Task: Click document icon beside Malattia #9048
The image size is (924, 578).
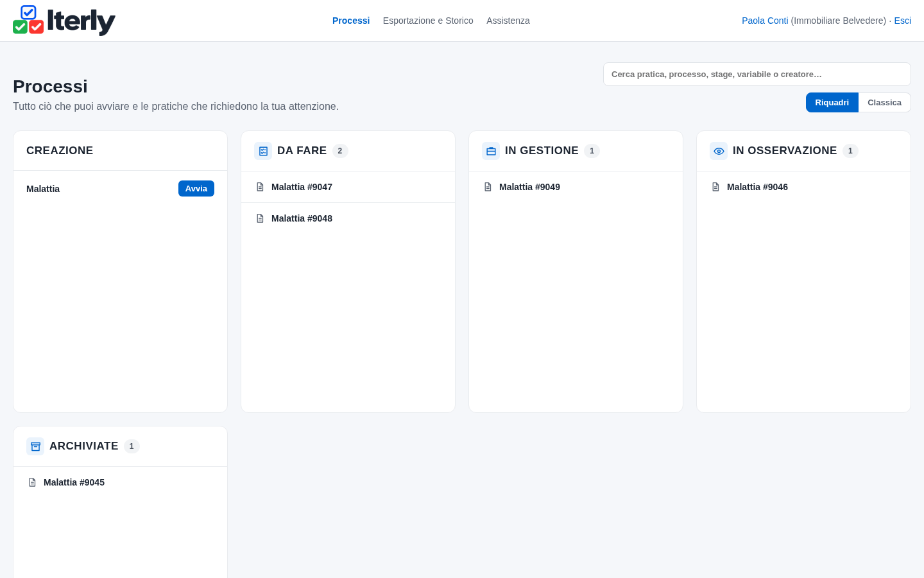Action: pos(260,218)
